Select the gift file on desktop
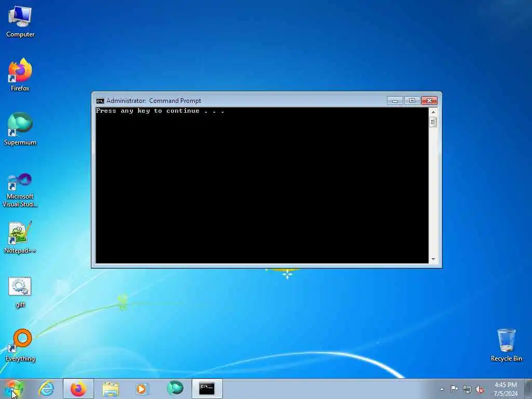The width and height of the screenshot is (532, 399). (20, 292)
